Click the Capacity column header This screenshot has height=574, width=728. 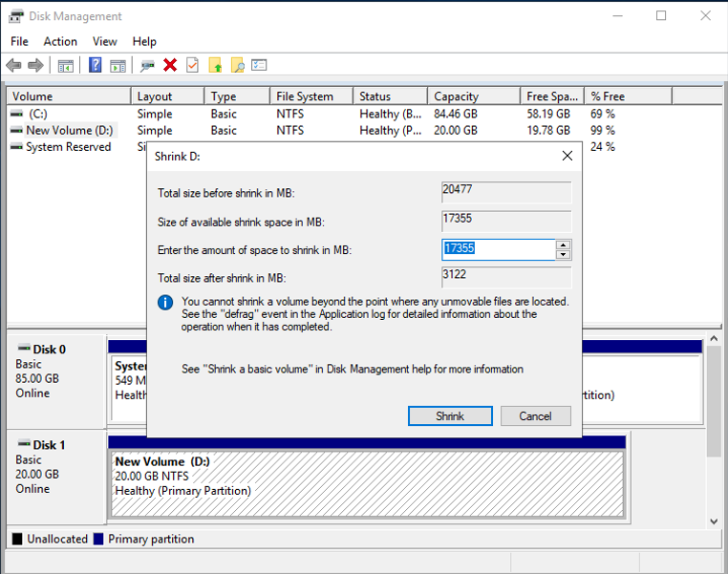click(x=456, y=96)
